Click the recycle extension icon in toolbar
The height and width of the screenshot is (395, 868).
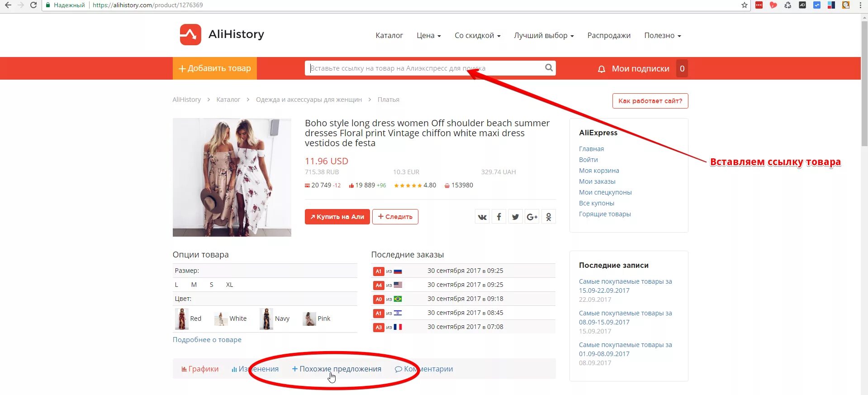click(788, 5)
